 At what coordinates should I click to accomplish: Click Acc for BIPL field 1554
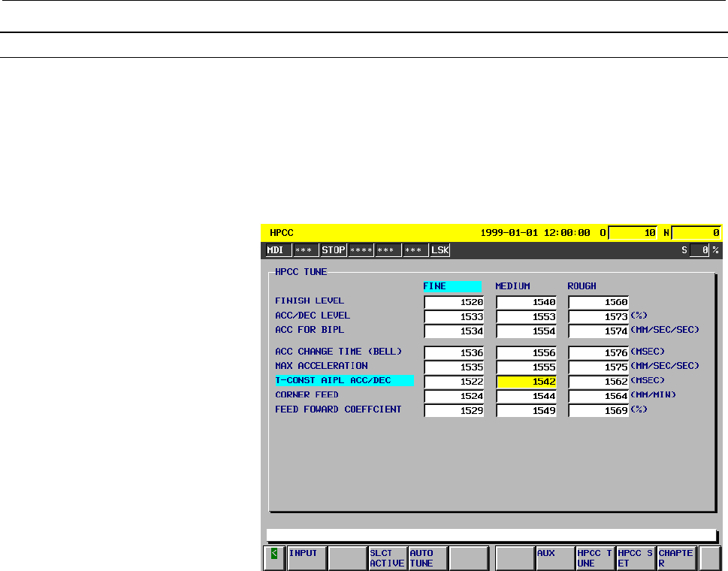pos(526,331)
